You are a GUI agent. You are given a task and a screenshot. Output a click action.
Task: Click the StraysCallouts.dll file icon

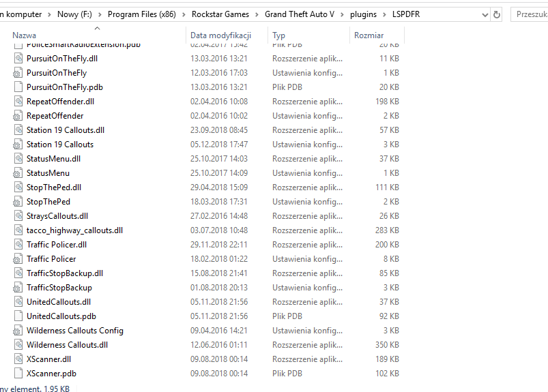(x=18, y=215)
